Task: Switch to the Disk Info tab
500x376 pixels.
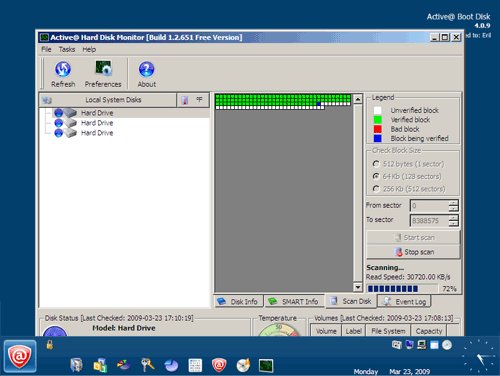Action: coord(238,301)
